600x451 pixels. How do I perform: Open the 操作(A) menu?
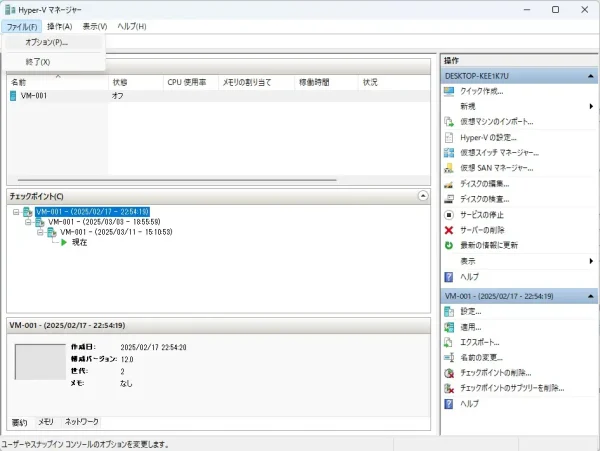point(60,27)
